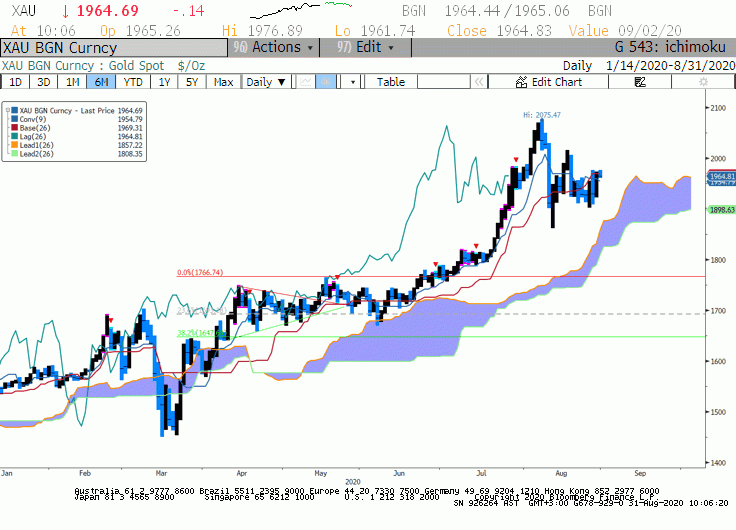736x530 pixels.
Task: Click the Base(26) red legend swatch
Action: 15,128
